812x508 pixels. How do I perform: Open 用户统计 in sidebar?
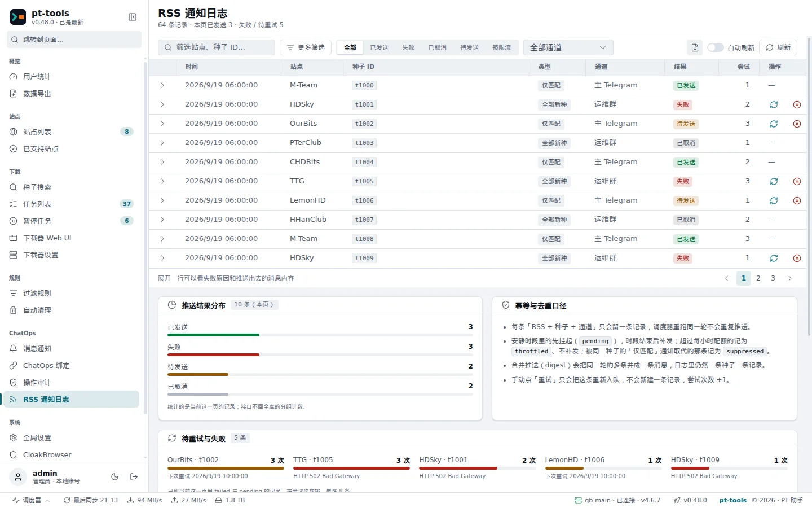coord(71,77)
